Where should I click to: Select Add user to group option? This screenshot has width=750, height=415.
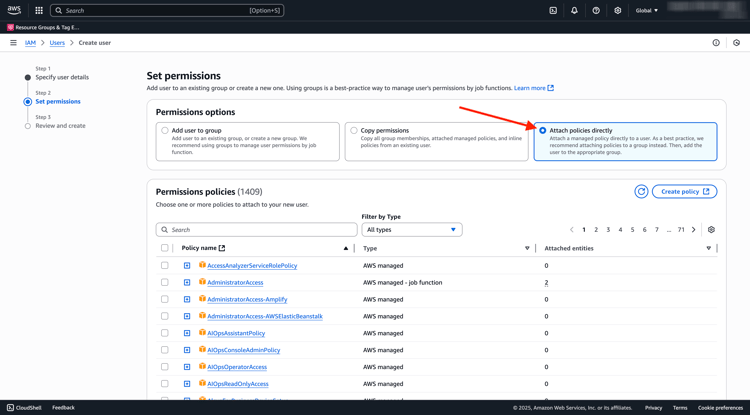165,131
